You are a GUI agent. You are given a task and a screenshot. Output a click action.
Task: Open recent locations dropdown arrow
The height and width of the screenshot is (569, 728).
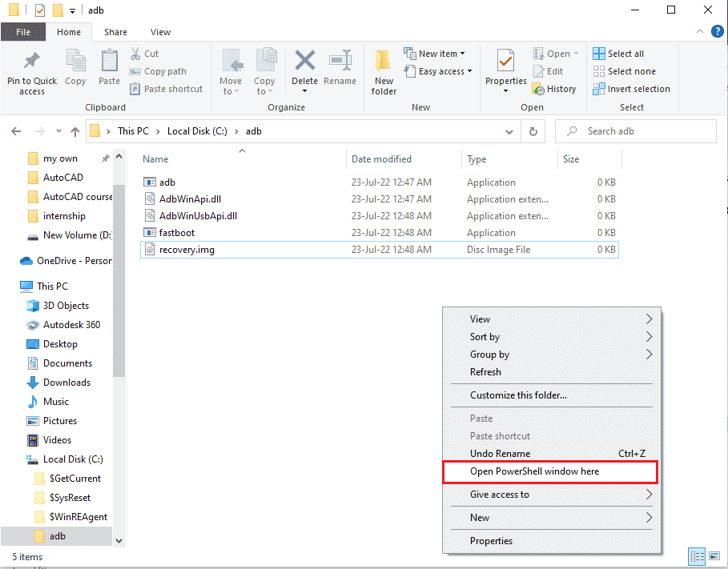click(58, 131)
